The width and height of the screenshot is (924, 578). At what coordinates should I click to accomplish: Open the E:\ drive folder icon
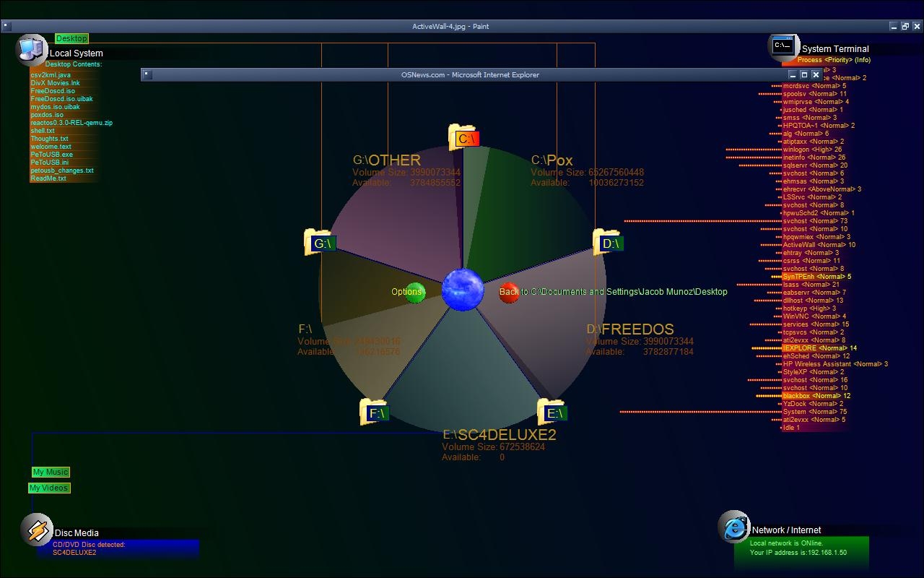point(552,413)
